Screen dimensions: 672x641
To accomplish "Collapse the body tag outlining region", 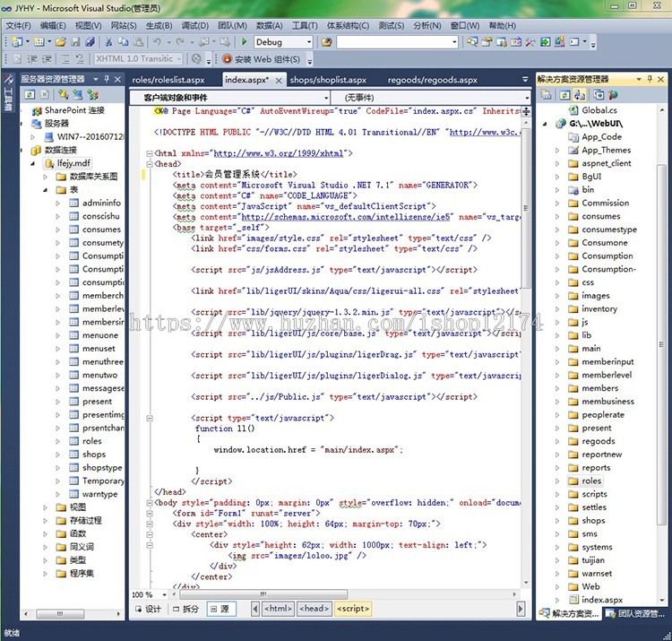I will coord(150,503).
